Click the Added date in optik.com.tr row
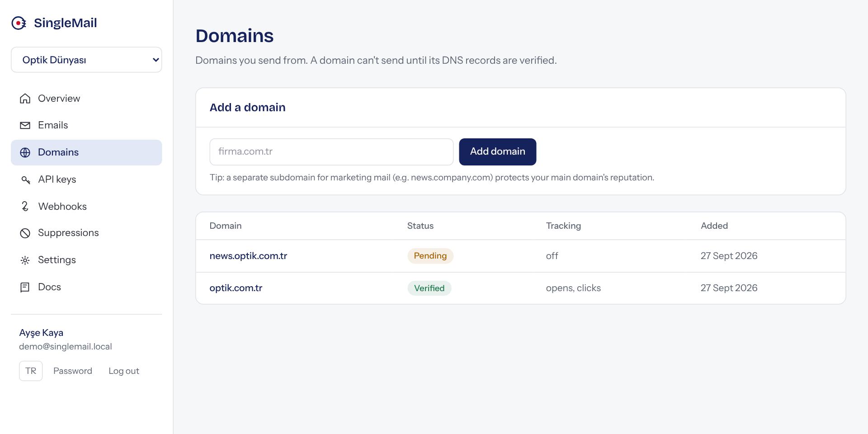The height and width of the screenshot is (434, 868). tap(729, 288)
